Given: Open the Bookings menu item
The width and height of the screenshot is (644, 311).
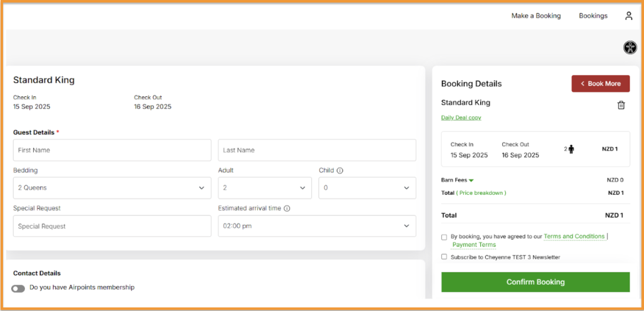Looking at the screenshot, I should coord(593,16).
